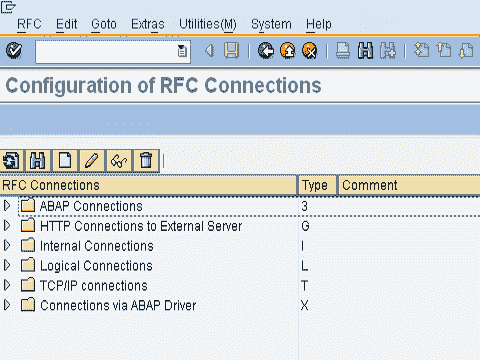Viewport: 480px width, 360px height.
Task: Click the Display glasses icon
Action: click(119, 161)
